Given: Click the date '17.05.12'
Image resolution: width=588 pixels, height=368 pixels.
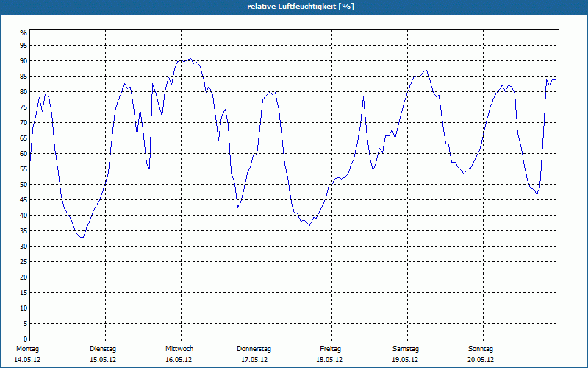Looking at the screenshot, I should coord(254,360).
